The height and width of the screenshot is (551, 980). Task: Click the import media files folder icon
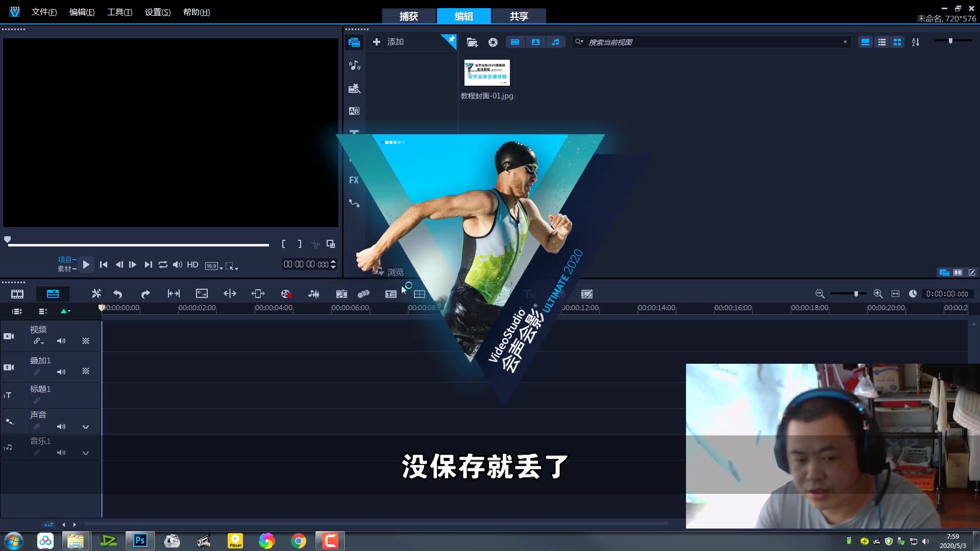[472, 42]
